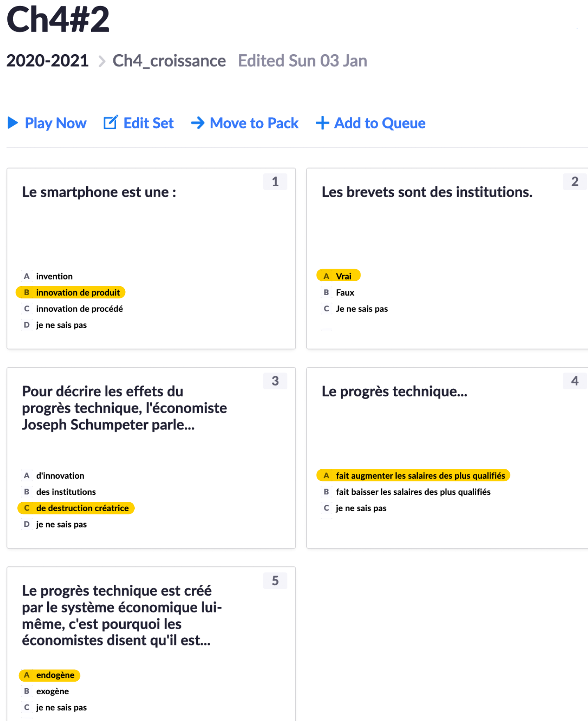Click the question text Les brevets sont des institutions
The image size is (588, 721).
point(427,192)
